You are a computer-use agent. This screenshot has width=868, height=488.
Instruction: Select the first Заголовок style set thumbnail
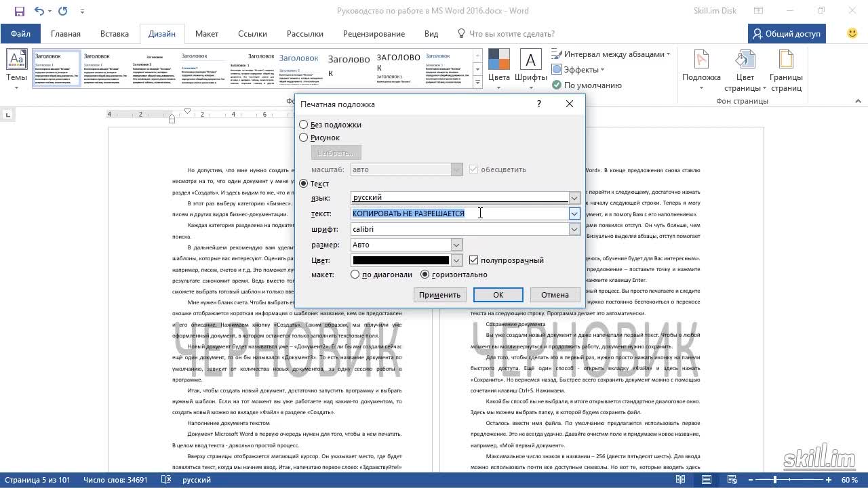tap(56, 68)
